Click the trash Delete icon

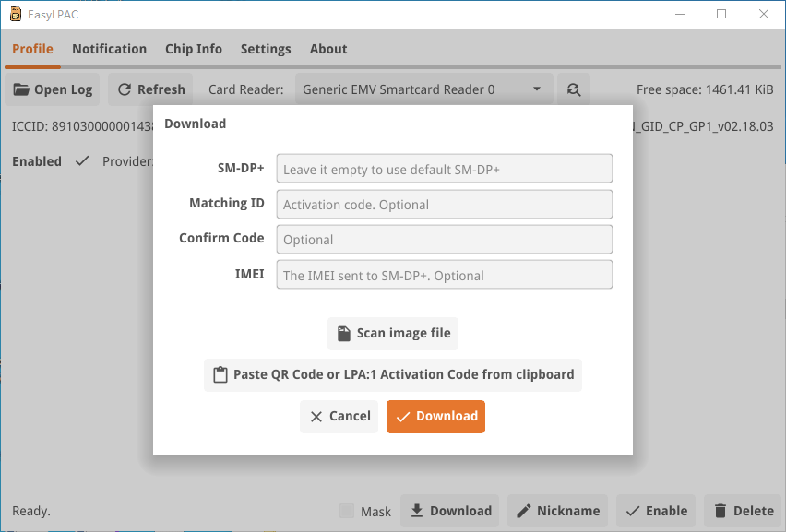pos(720,511)
